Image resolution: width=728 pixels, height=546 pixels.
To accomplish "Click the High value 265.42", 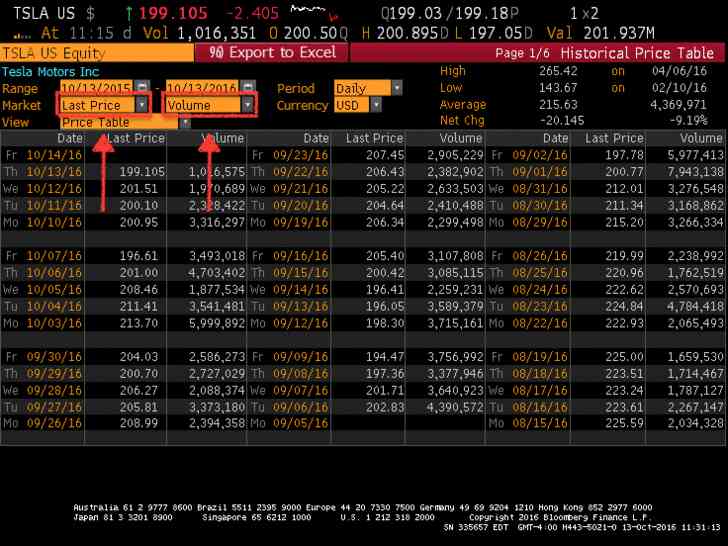I will point(558,71).
